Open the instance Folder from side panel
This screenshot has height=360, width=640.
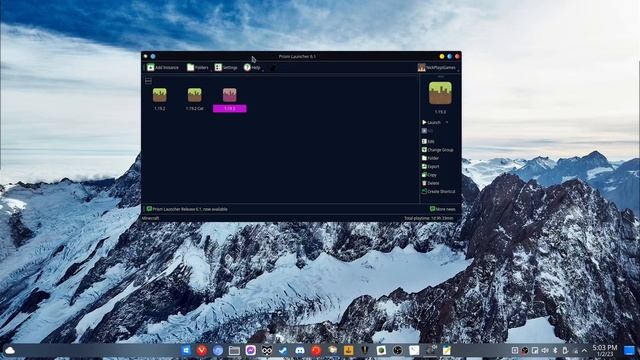click(430, 158)
